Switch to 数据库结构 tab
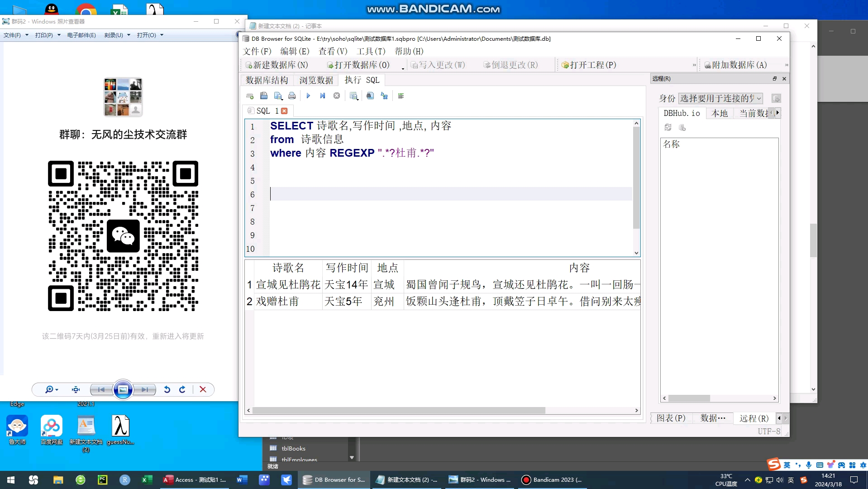This screenshot has height=489, width=868. (267, 81)
